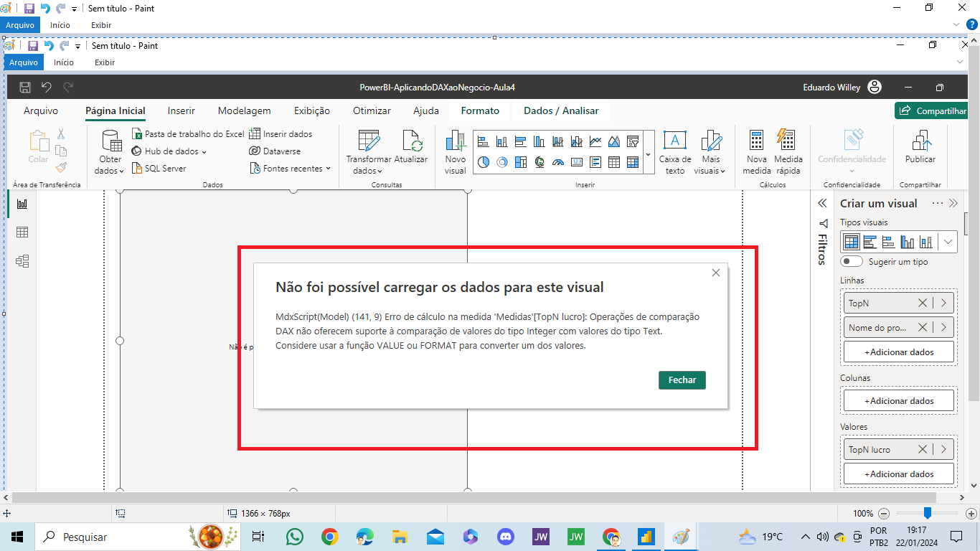Screen dimensions: 980x551
Task: Toggle Sugerir um tipo switch
Action: (852, 262)
